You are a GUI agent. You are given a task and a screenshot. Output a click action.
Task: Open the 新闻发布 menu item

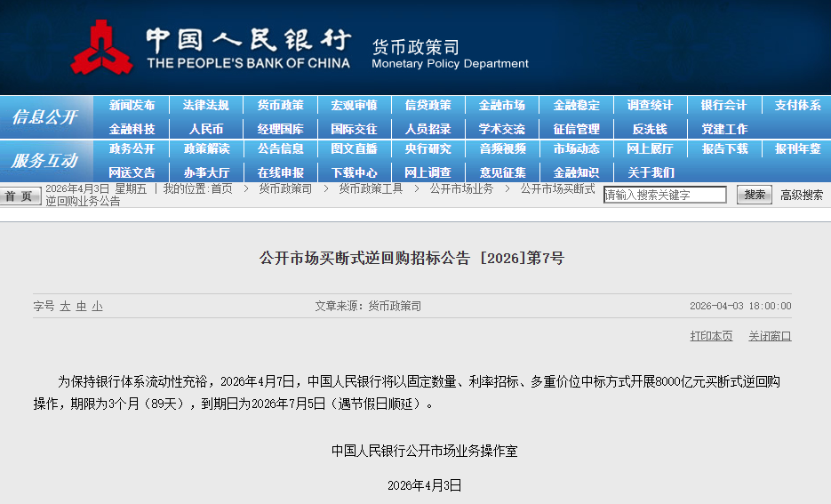(132, 106)
